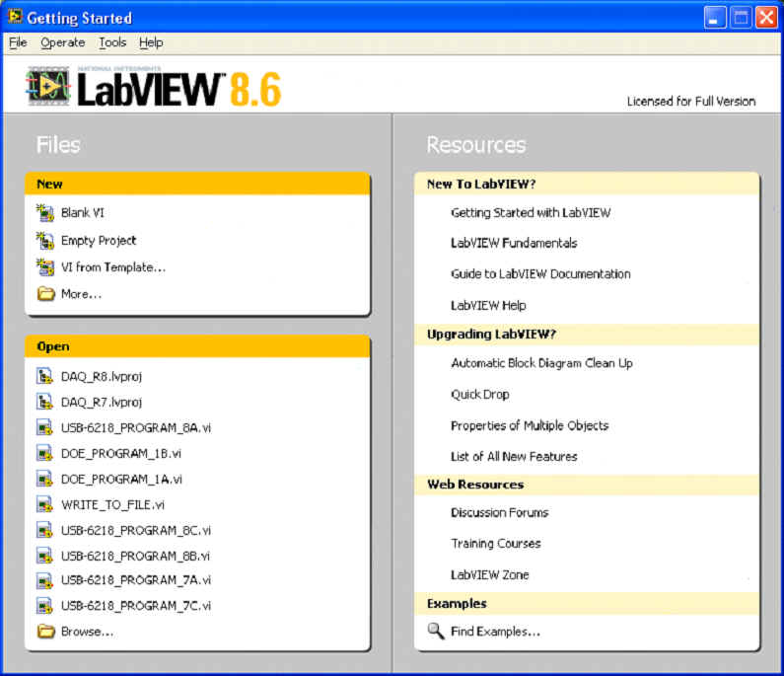Click the Blank VI icon
This screenshot has height=676, width=784.
(x=45, y=212)
